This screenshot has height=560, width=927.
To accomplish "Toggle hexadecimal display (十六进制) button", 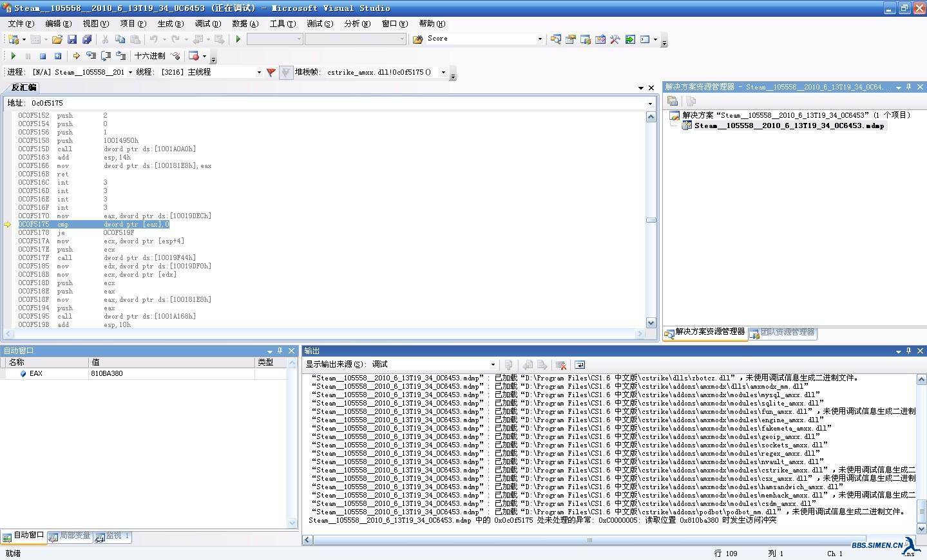I will [149, 56].
